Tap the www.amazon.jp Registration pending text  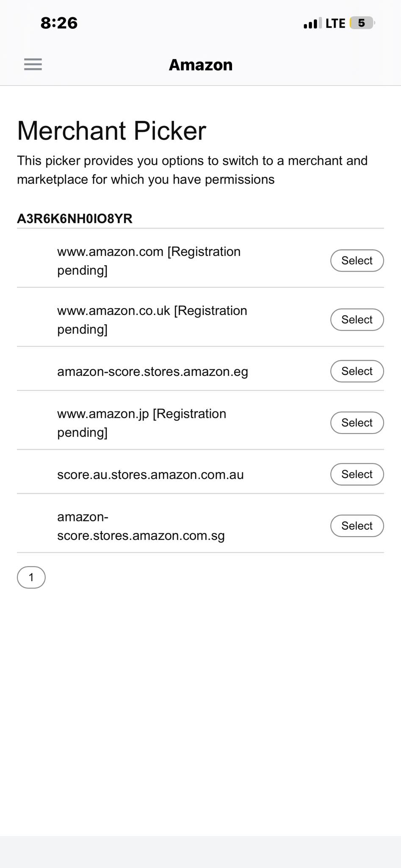click(x=142, y=423)
